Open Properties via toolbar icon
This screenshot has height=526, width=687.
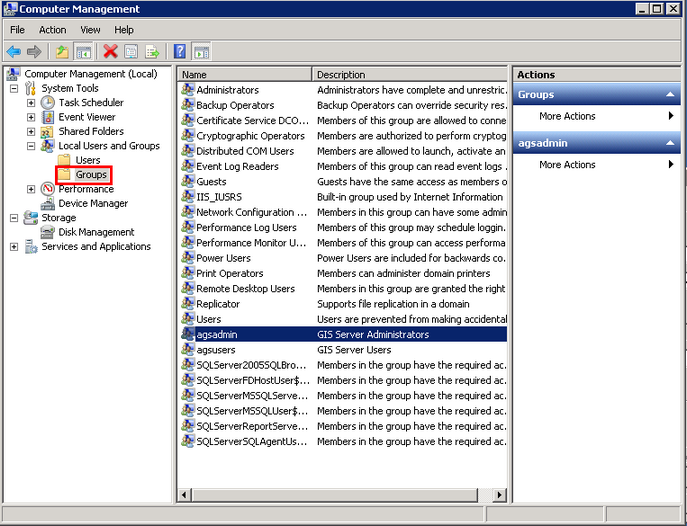(131, 52)
